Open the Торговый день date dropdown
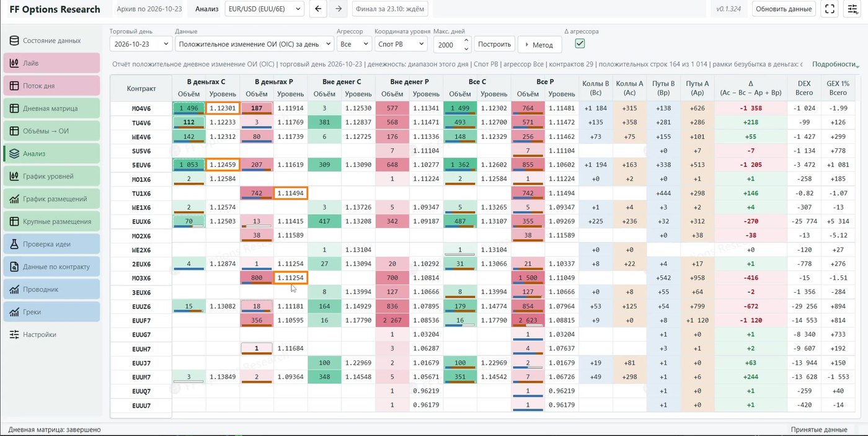Screen dimensions: 868x436 coord(141,44)
